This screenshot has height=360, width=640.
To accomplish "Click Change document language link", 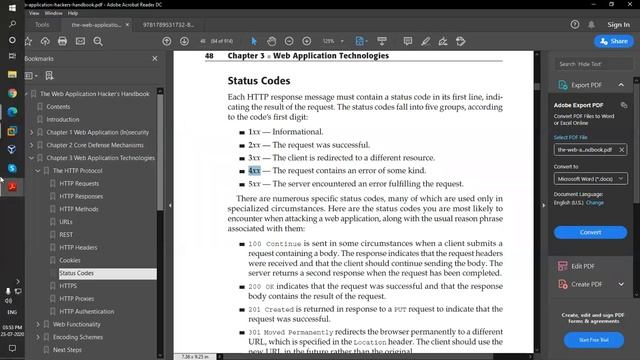I will 595,203.
